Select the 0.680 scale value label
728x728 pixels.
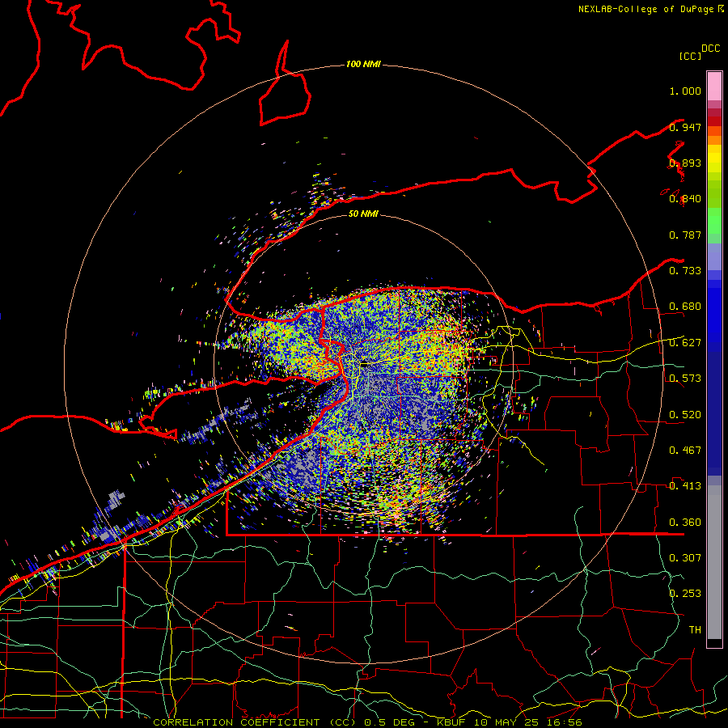(x=685, y=307)
